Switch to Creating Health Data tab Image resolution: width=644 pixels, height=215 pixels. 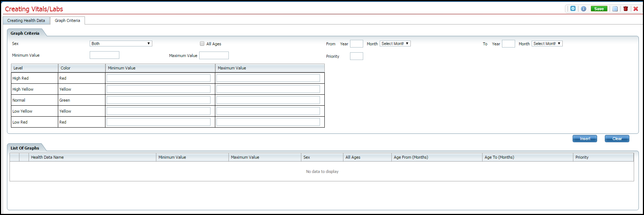26,20
